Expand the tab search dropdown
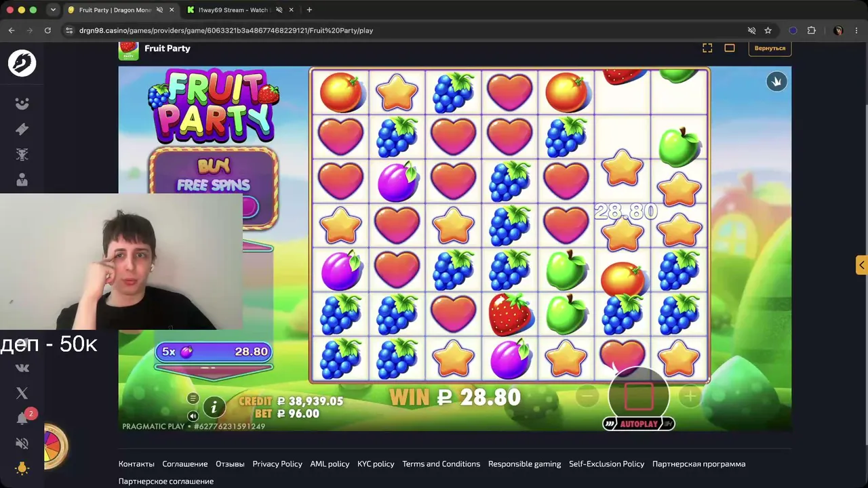The width and height of the screenshot is (868, 488). point(53,10)
